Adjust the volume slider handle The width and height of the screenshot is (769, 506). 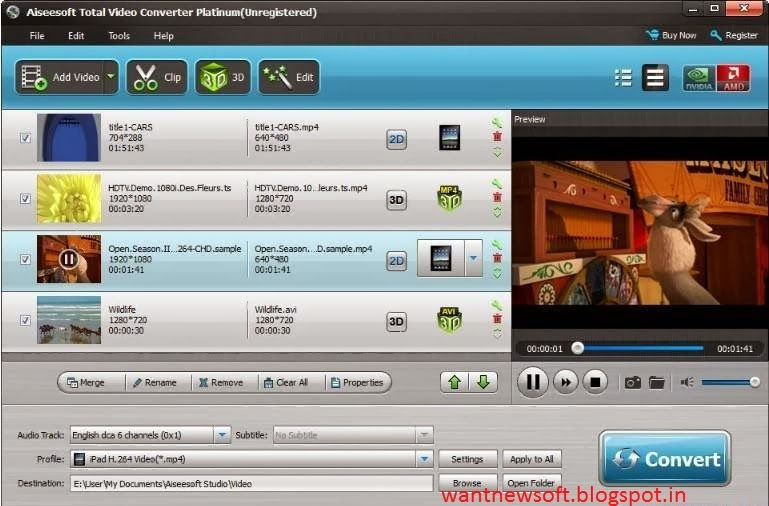[x=755, y=382]
